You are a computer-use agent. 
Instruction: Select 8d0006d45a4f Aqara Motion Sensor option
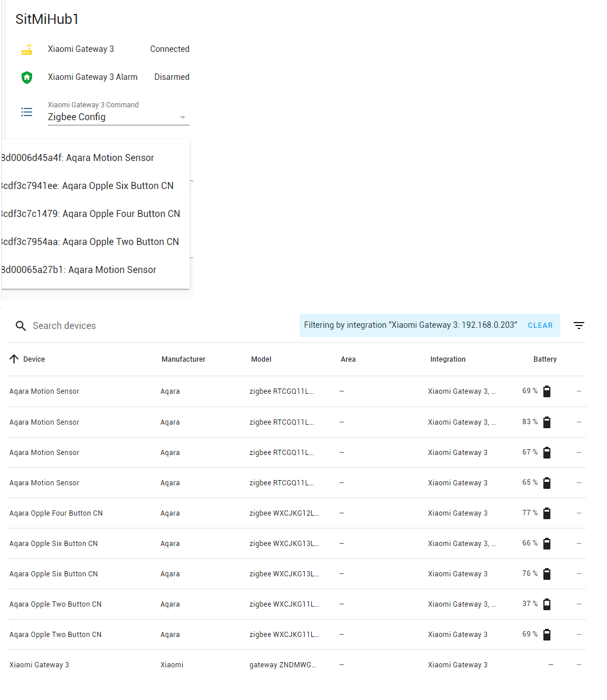coord(96,158)
